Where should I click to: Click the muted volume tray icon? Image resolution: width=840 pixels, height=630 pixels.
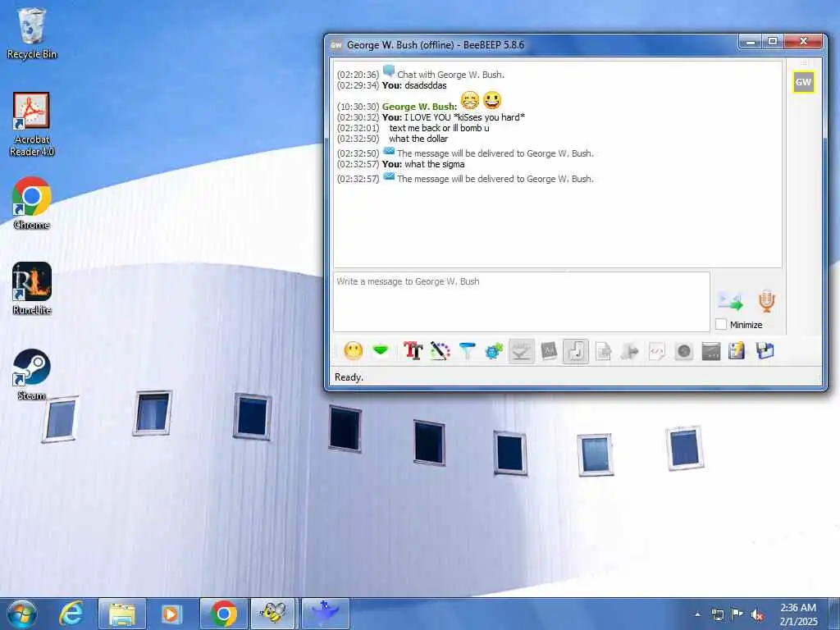pos(757,614)
